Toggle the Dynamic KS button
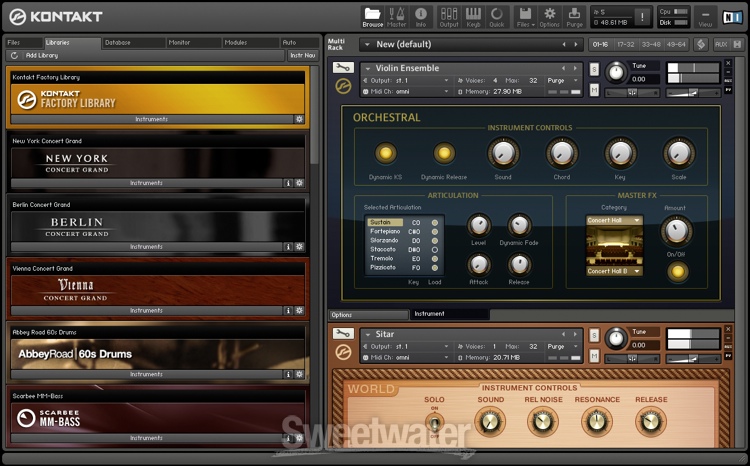This screenshot has height=466, width=750. point(384,153)
